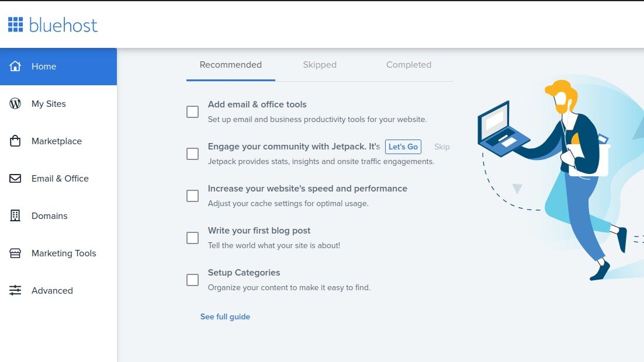
Task: Click the Let's Go button for Jetpack
Action: [403, 147]
